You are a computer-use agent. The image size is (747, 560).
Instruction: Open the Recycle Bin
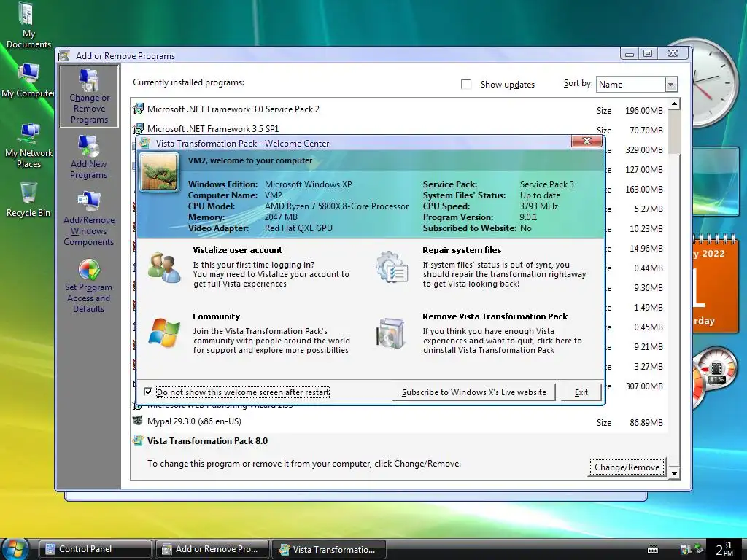click(28, 199)
